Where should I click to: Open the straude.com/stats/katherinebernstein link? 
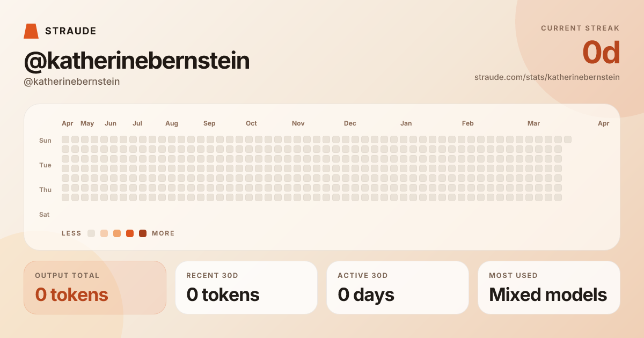tap(547, 77)
